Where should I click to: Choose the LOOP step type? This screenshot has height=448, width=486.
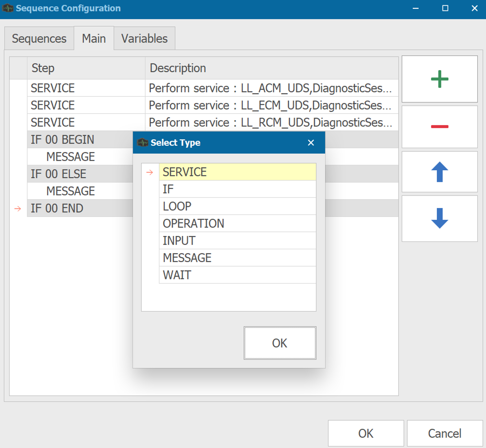click(237, 206)
